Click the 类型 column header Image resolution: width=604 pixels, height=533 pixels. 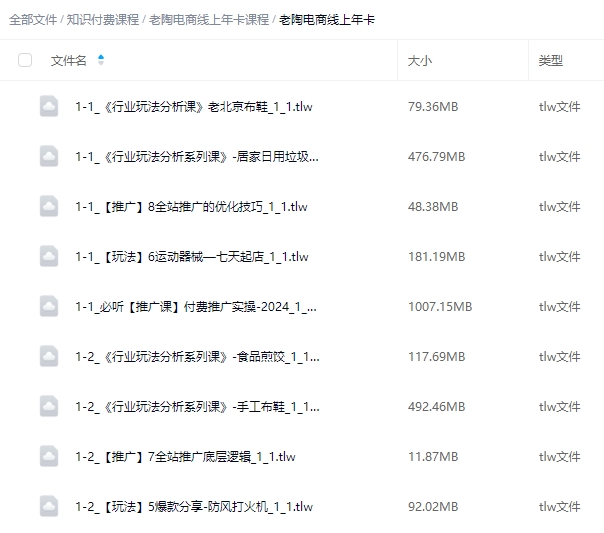click(550, 61)
